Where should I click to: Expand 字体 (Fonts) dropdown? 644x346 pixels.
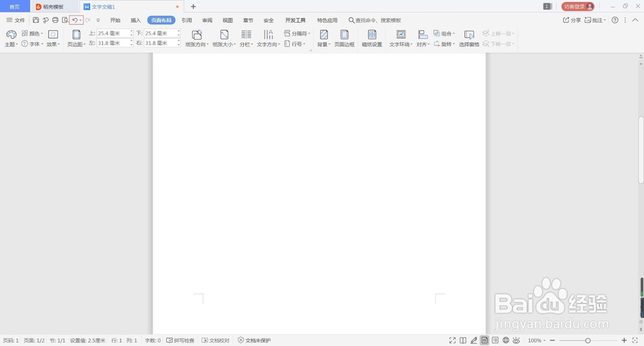click(32, 44)
